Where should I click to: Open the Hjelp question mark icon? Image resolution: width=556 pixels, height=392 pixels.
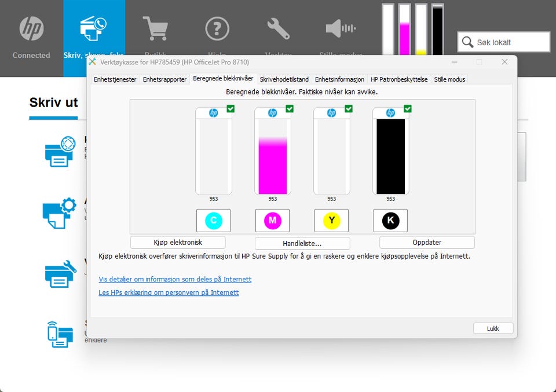[217, 28]
